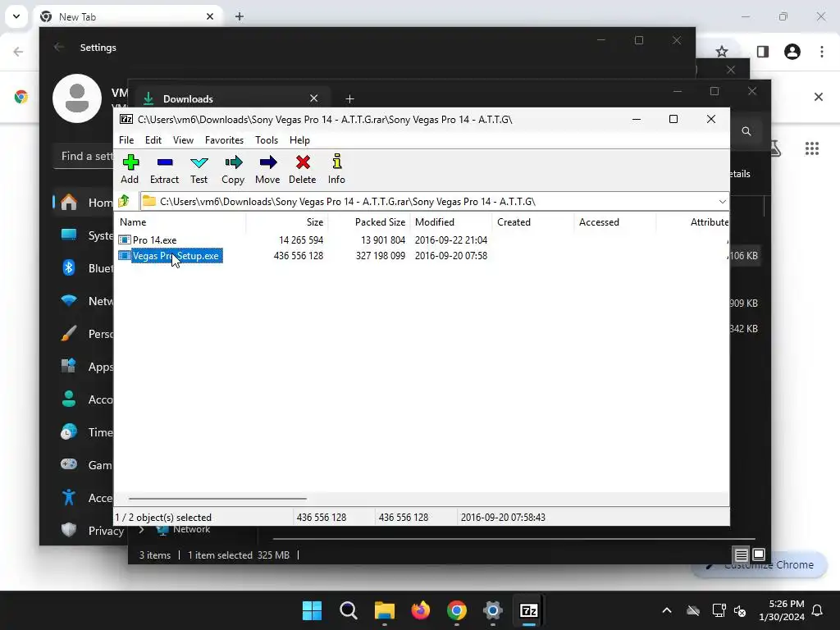
Task: Open Gaming section in Settings sidebar
Action: click(85, 465)
